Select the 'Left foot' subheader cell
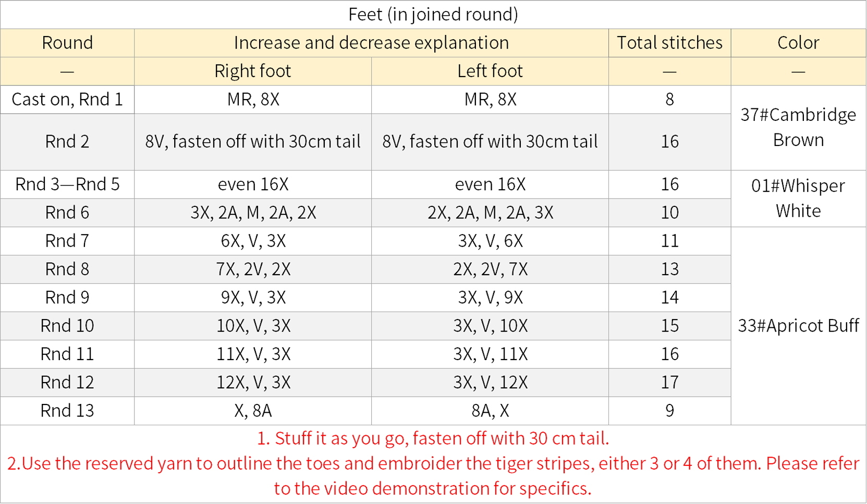The image size is (867, 504). pyautogui.click(x=490, y=71)
